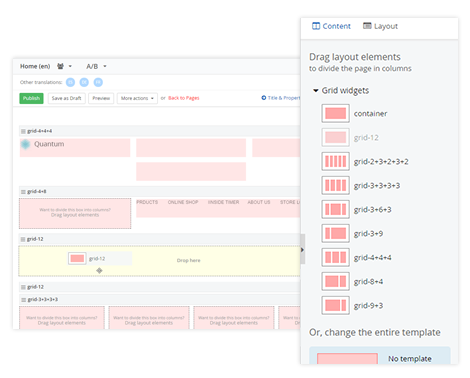Click the Title & Properties settings icon
This screenshot has height=378, width=470.
point(264,98)
